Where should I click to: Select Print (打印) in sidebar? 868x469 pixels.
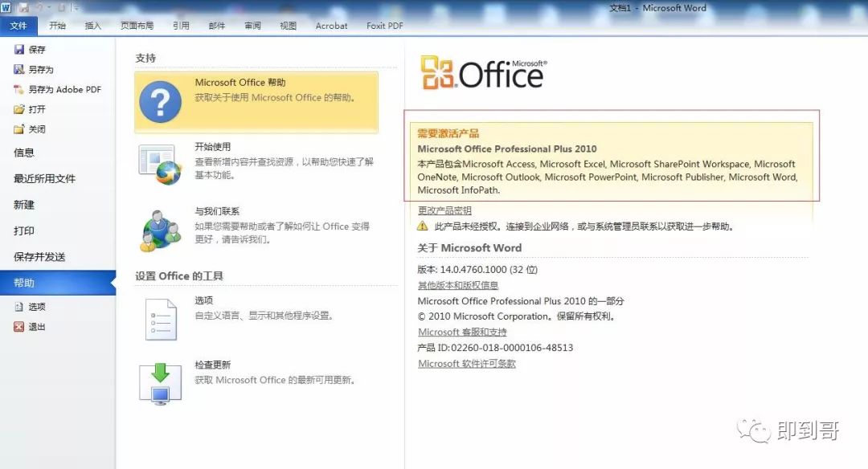24,230
